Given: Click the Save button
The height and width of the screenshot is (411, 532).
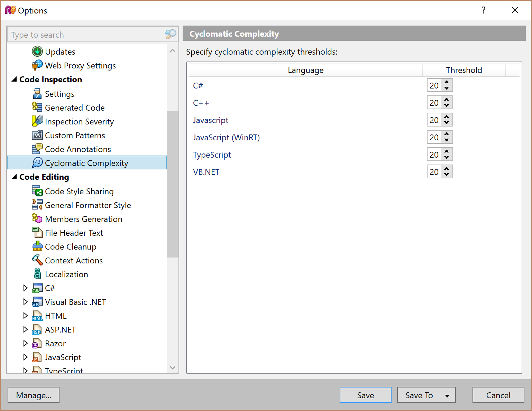Looking at the screenshot, I should [x=365, y=395].
